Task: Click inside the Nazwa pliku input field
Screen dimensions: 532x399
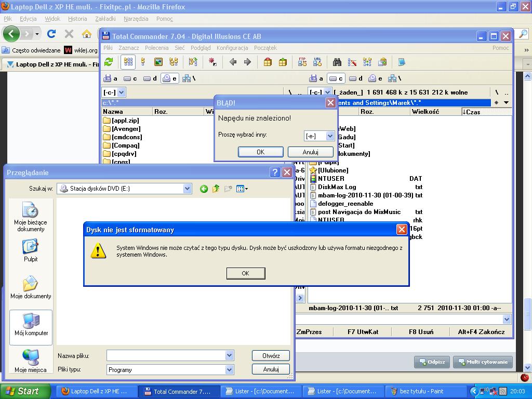Action: point(166,355)
